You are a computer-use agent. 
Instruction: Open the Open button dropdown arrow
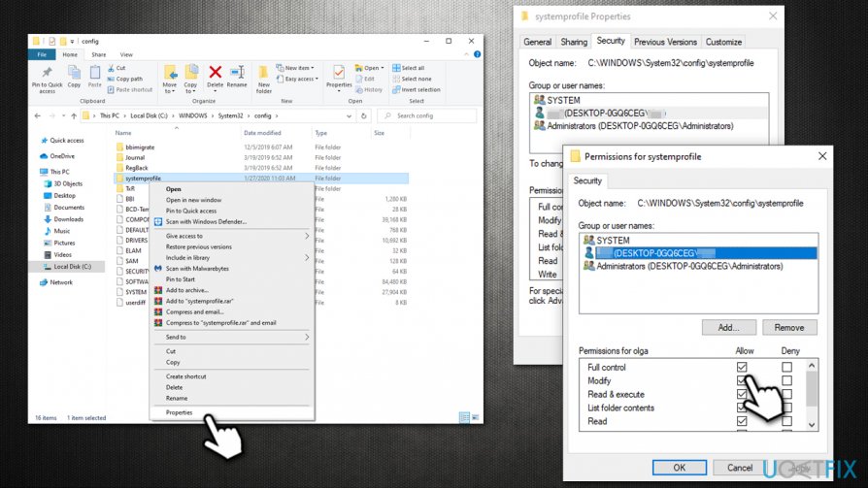click(382, 68)
